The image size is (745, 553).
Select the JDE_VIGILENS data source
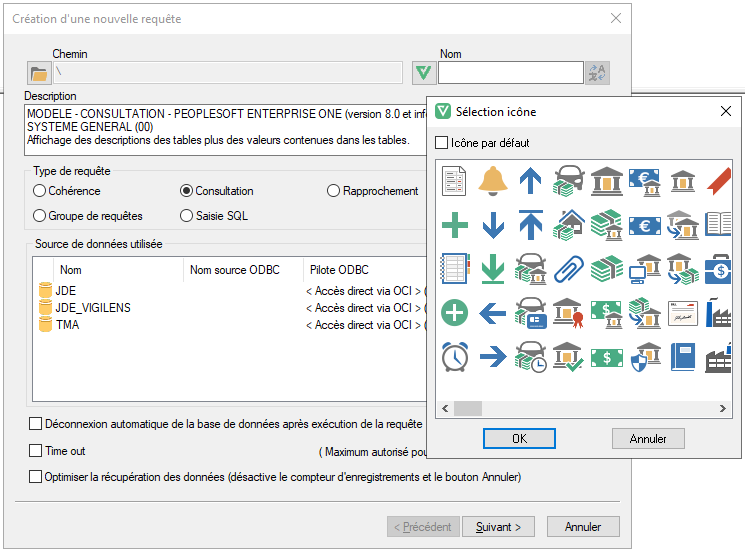(x=93, y=307)
